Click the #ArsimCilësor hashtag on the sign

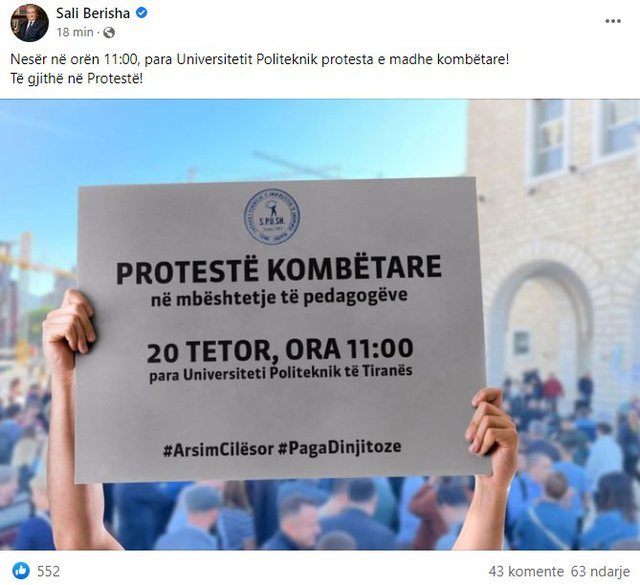coord(218,449)
